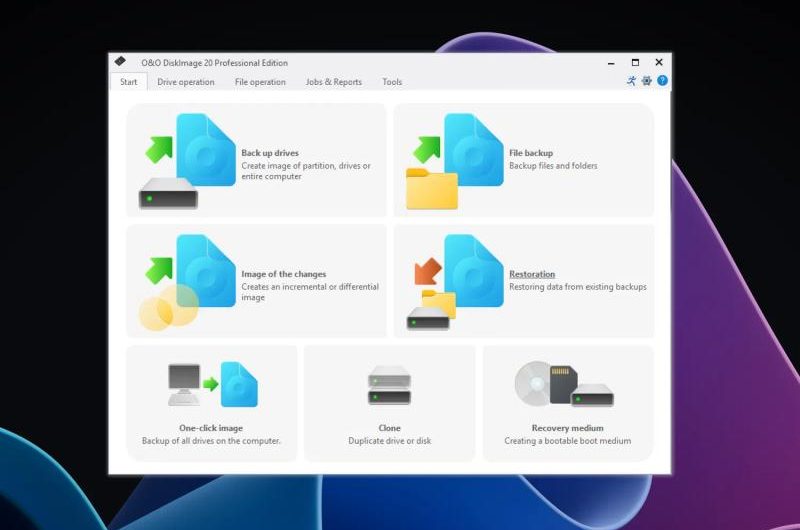Viewport: 800px width, 530px height.
Task: Click the window title 'O&O DiskImage 20 Professional Edition'
Action: coord(214,63)
